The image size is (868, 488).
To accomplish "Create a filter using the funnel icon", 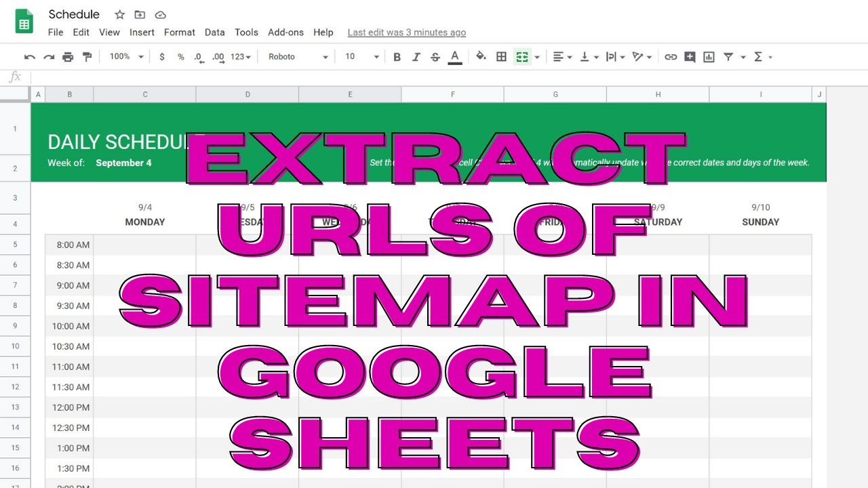I will 728,57.
